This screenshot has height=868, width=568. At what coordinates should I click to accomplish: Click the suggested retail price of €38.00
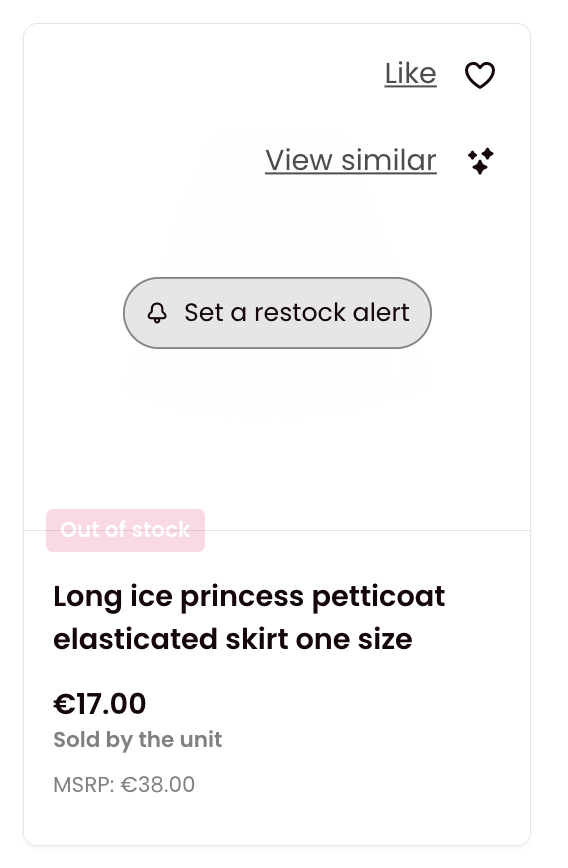[158, 784]
